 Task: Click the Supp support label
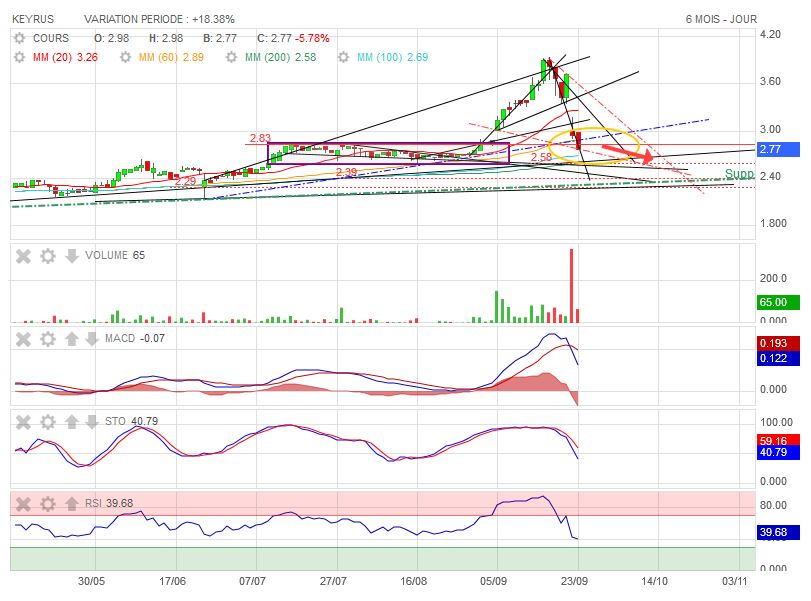(x=740, y=174)
